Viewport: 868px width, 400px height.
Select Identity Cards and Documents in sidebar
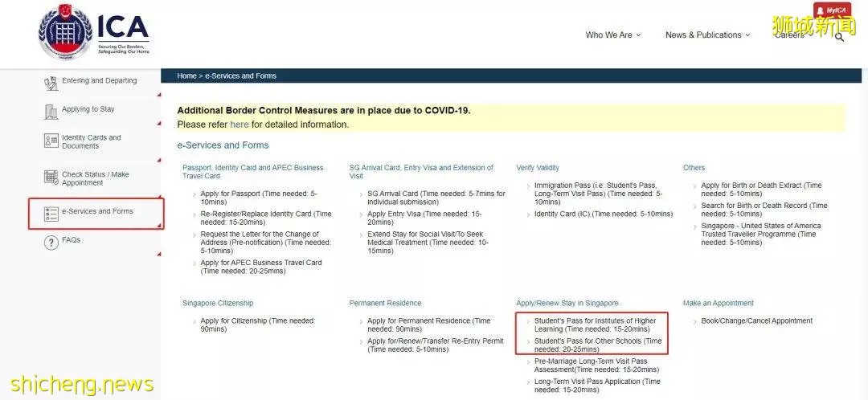point(92,141)
